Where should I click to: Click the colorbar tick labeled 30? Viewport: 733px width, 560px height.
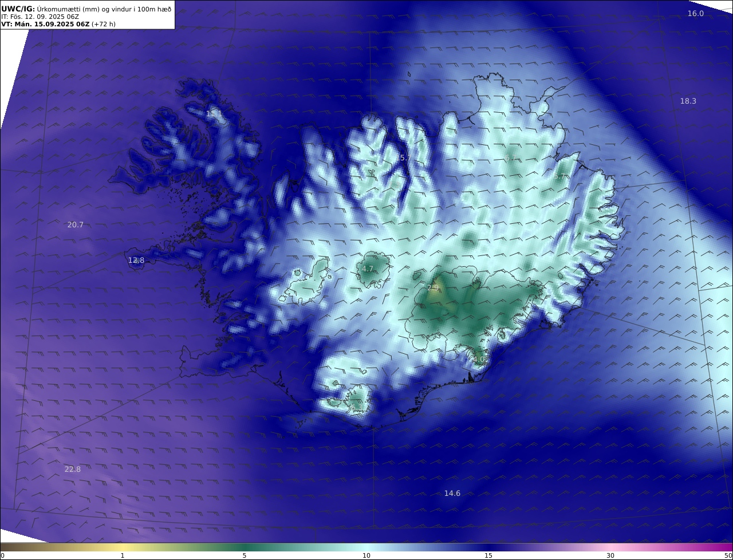point(610,555)
